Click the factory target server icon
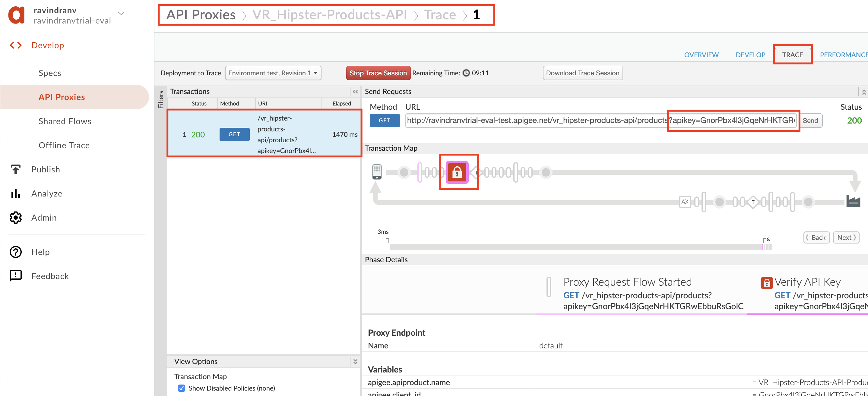 (853, 201)
